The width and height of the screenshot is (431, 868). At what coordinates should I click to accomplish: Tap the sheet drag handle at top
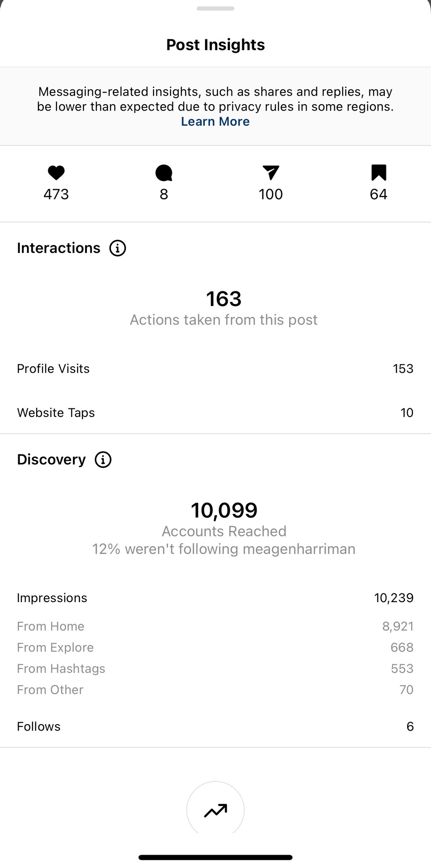click(215, 9)
